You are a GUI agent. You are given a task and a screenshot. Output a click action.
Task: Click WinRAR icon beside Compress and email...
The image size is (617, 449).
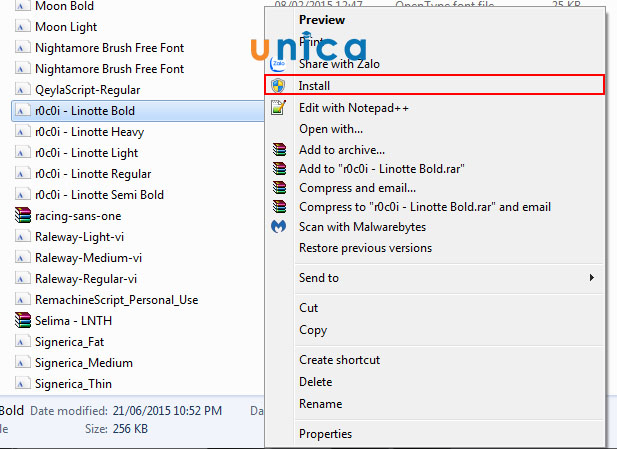[279, 188]
